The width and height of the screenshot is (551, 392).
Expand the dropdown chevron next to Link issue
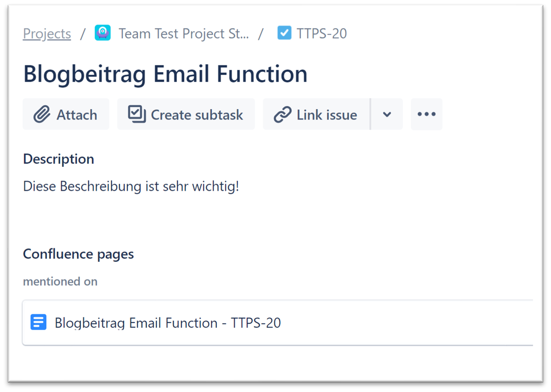387,114
